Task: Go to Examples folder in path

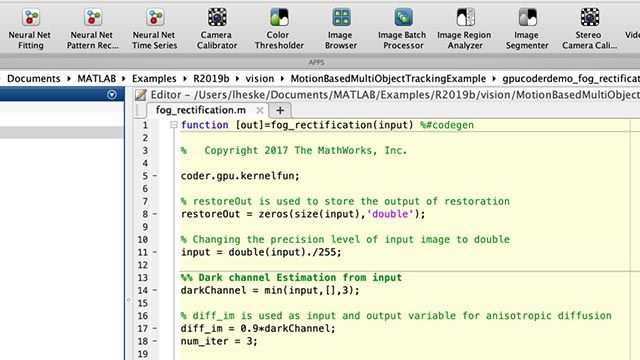Action: [x=154, y=78]
